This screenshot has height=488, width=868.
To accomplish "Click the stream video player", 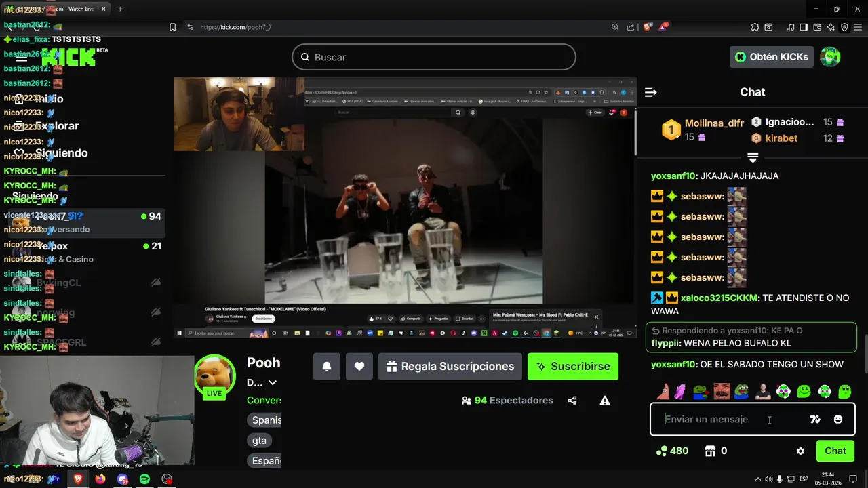I will coord(405,208).
